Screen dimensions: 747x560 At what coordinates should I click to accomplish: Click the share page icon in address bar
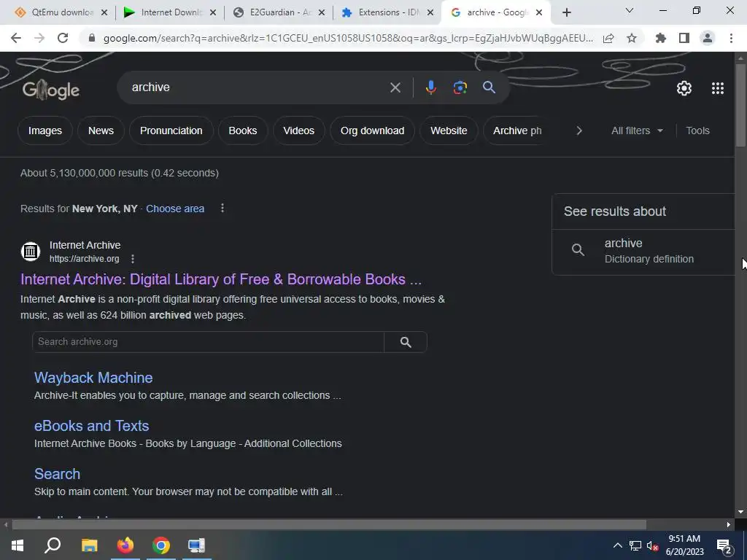pyautogui.click(x=608, y=38)
